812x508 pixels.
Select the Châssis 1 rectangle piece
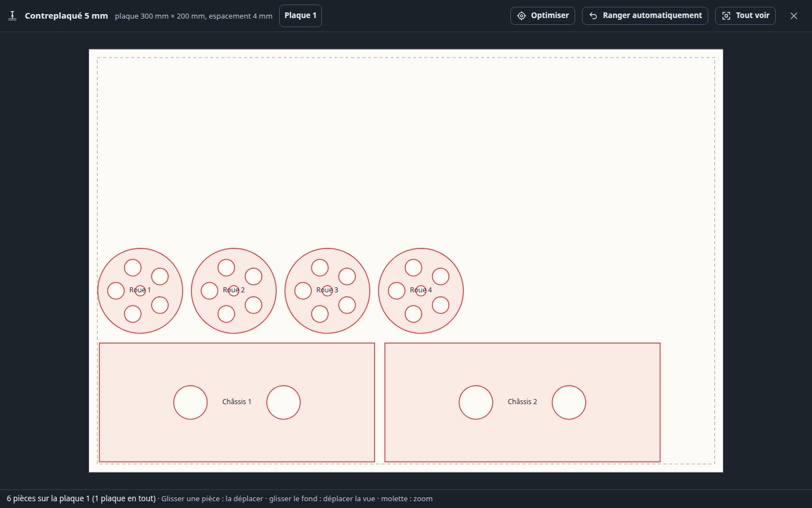(x=237, y=402)
